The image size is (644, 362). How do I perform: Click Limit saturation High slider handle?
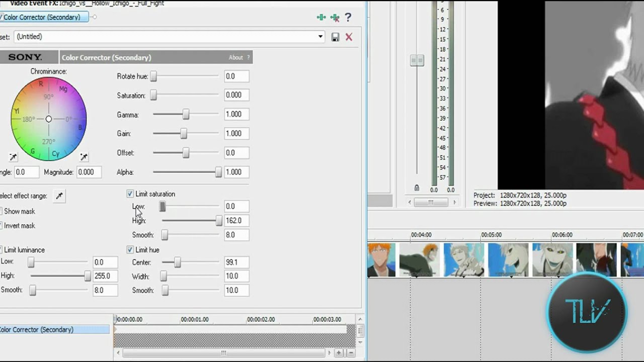219,220
